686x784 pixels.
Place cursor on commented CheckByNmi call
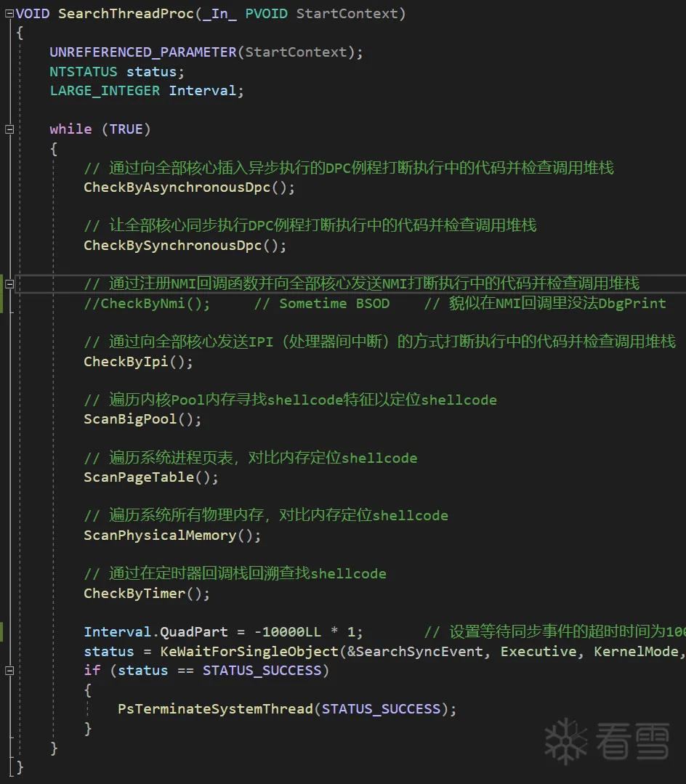point(147,304)
